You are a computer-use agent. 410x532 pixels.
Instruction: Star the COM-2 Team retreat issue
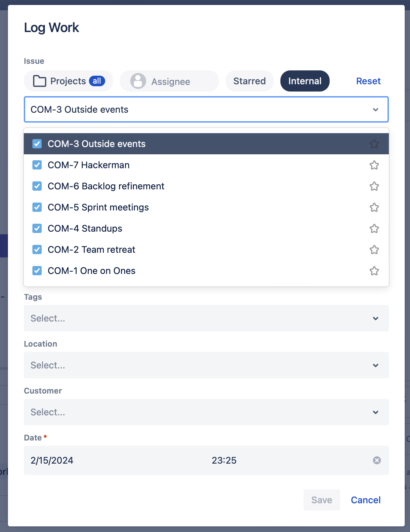pos(374,249)
